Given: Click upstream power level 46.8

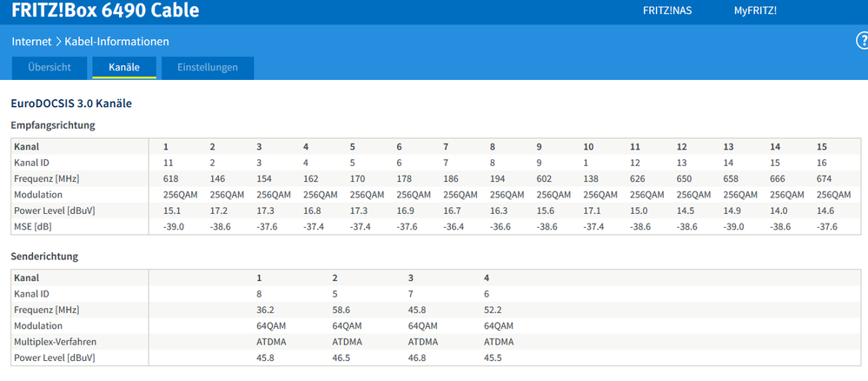Looking at the screenshot, I should [417, 358].
